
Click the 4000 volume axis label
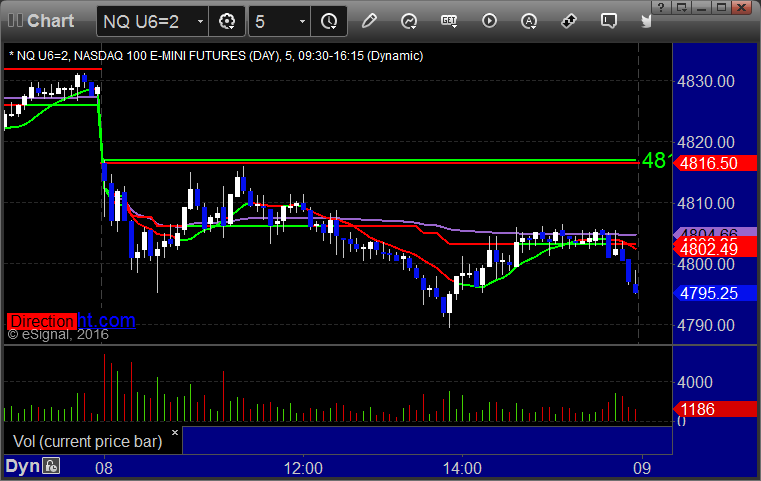pos(695,382)
